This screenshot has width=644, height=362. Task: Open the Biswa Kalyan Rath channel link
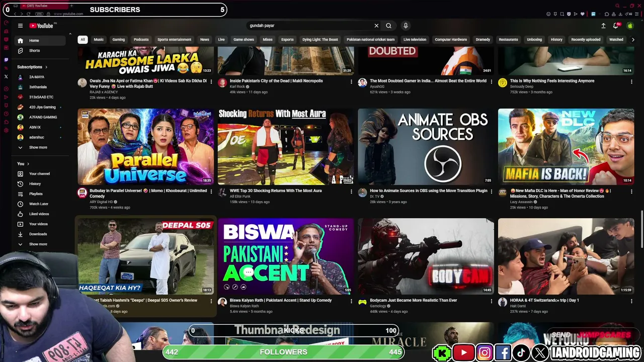click(245, 306)
